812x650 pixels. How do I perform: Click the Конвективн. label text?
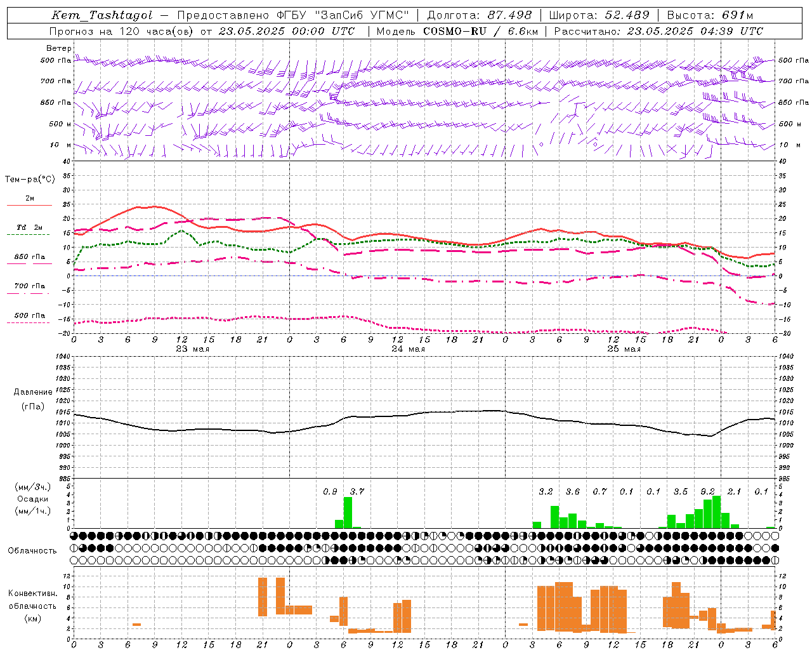click(32, 594)
